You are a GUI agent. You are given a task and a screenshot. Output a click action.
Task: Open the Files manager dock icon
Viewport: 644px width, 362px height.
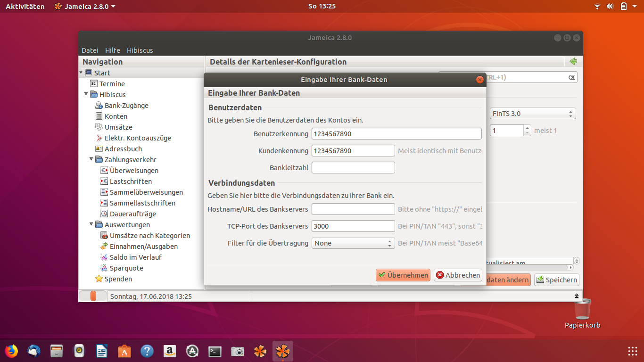click(57, 351)
